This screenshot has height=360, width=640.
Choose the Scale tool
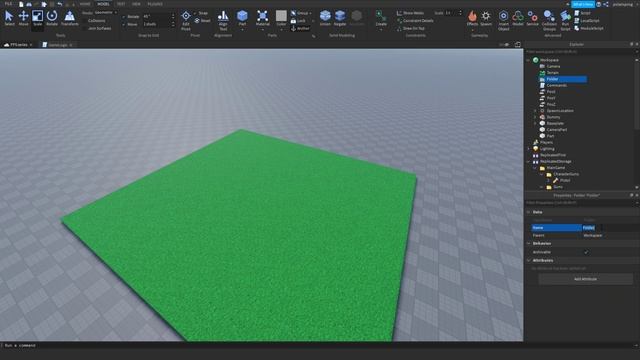pos(37,18)
